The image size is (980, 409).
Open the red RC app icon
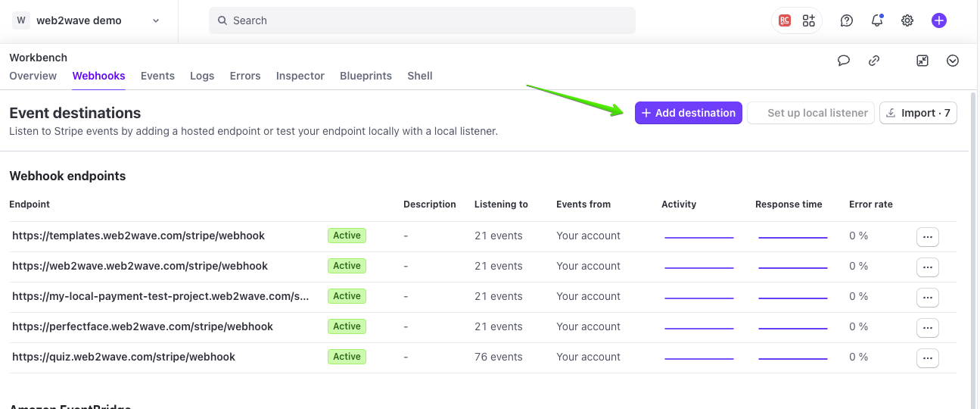coord(785,20)
